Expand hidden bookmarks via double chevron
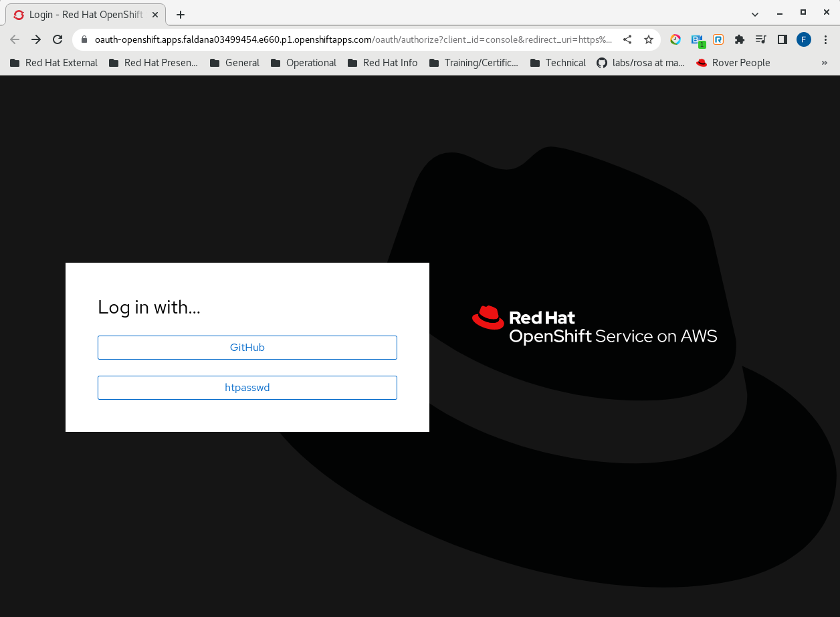 [x=823, y=62]
